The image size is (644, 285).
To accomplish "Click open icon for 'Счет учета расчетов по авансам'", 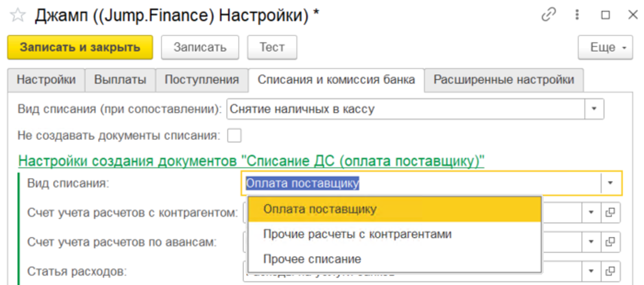I will 611,242.
